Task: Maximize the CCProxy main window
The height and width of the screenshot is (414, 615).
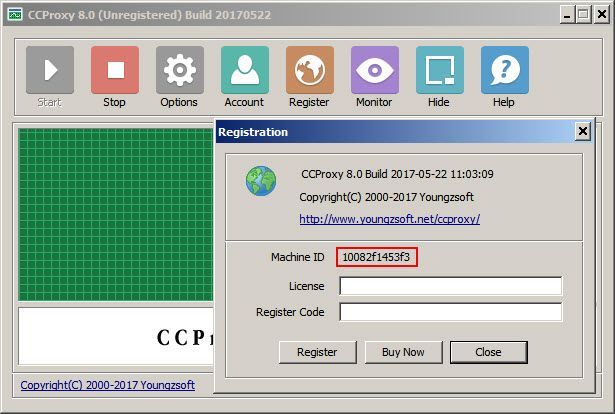Action: coord(583,15)
